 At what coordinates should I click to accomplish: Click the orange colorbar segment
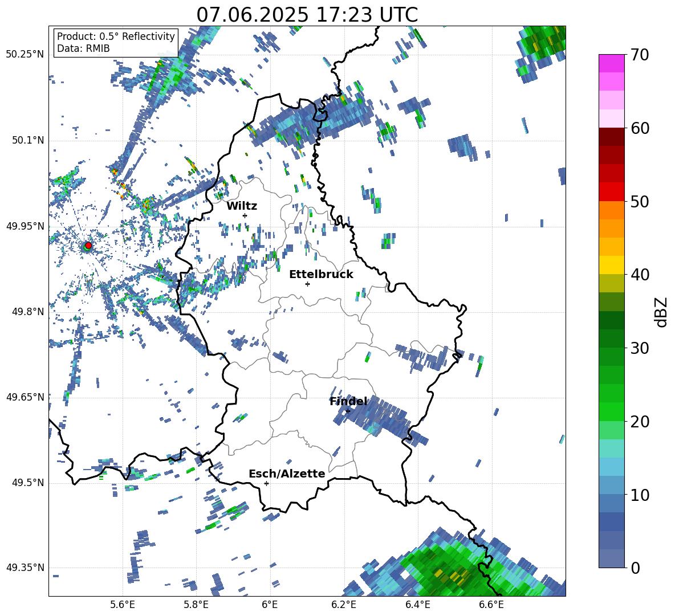[x=611, y=210]
